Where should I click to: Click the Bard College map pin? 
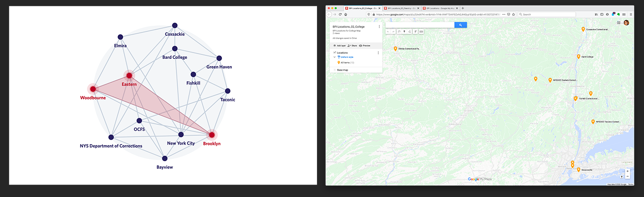[579, 56]
